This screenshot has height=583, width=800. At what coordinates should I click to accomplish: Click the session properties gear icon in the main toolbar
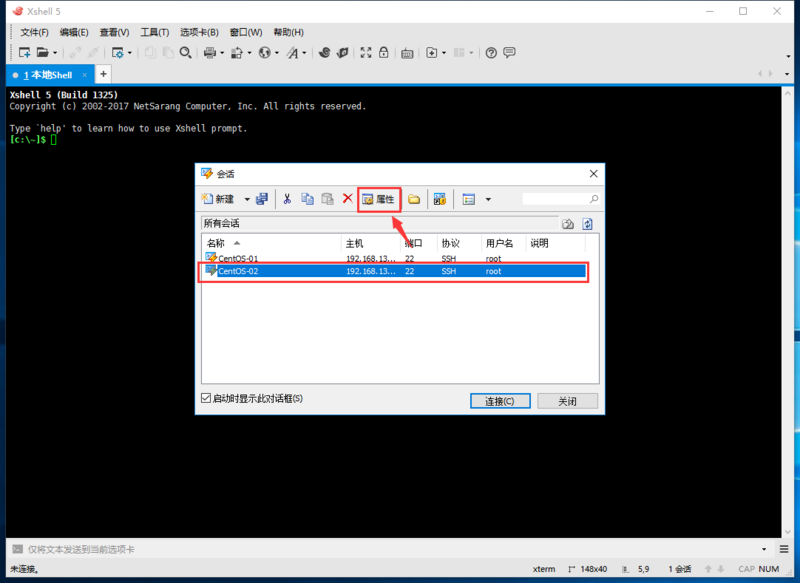pyautogui.click(x=118, y=53)
